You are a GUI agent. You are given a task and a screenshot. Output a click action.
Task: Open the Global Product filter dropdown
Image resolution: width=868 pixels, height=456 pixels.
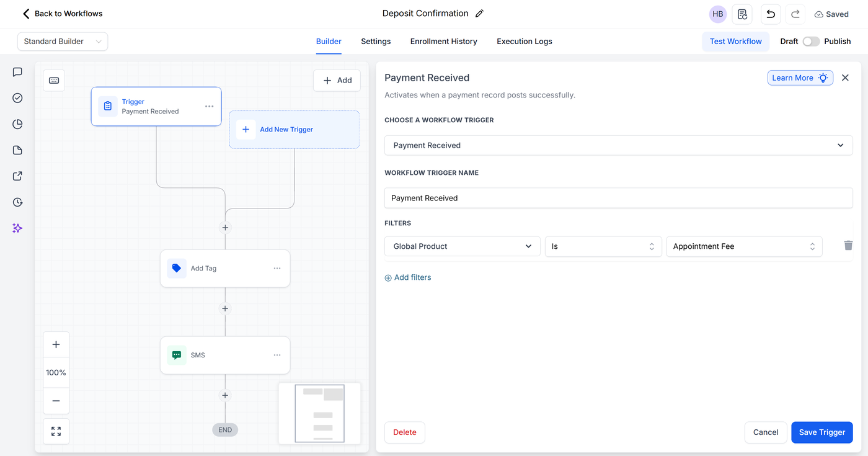click(x=463, y=246)
